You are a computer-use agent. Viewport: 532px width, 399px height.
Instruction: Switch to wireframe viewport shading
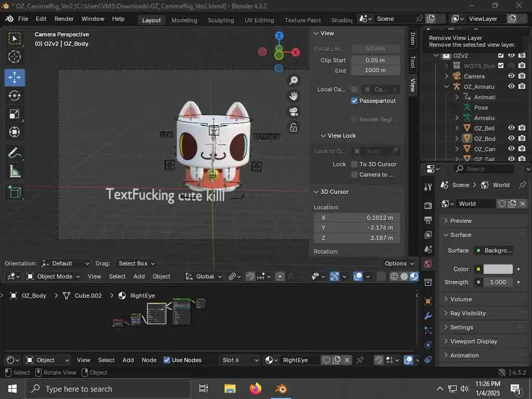pyautogui.click(x=394, y=276)
